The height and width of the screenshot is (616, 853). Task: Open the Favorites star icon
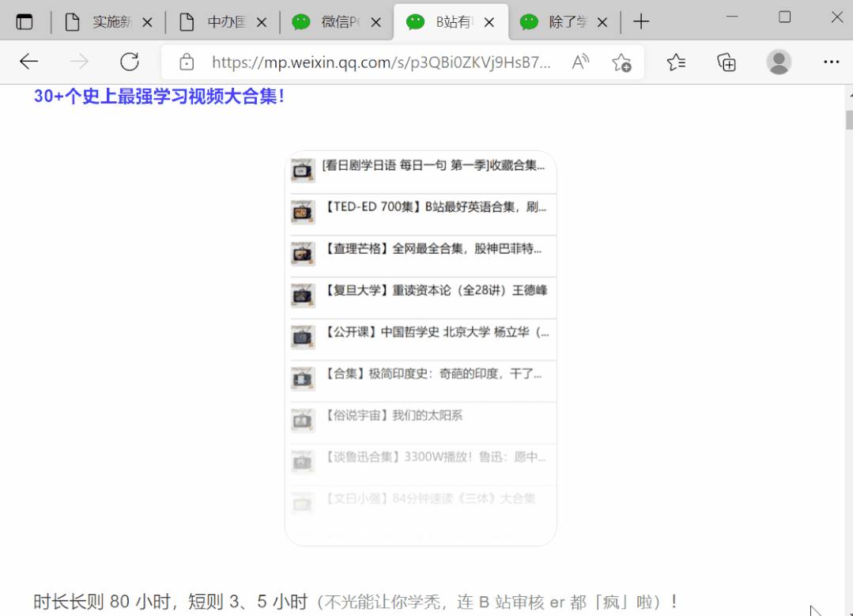(675, 61)
